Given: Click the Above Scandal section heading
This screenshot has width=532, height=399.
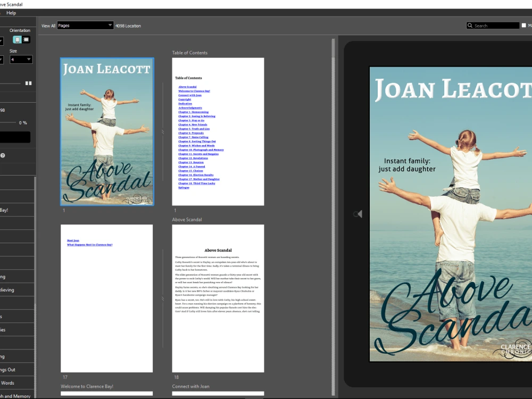Looking at the screenshot, I should click(x=187, y=220).
